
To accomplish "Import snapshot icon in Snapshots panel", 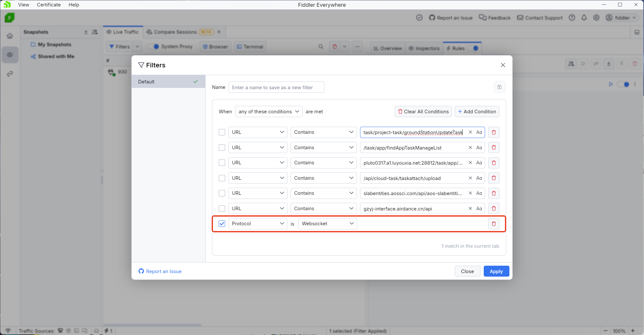I will point(86,32).
